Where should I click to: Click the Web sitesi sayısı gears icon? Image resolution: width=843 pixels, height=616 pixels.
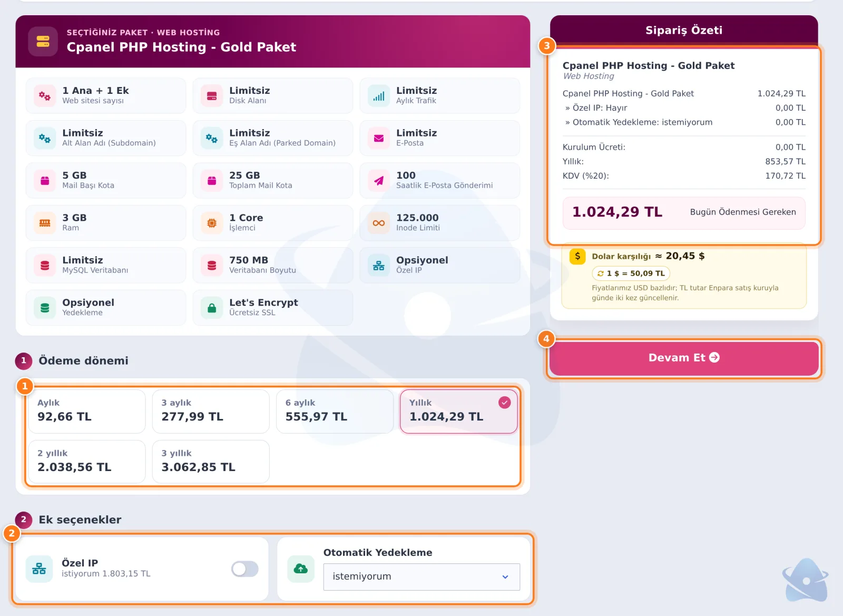coord(45,96)
